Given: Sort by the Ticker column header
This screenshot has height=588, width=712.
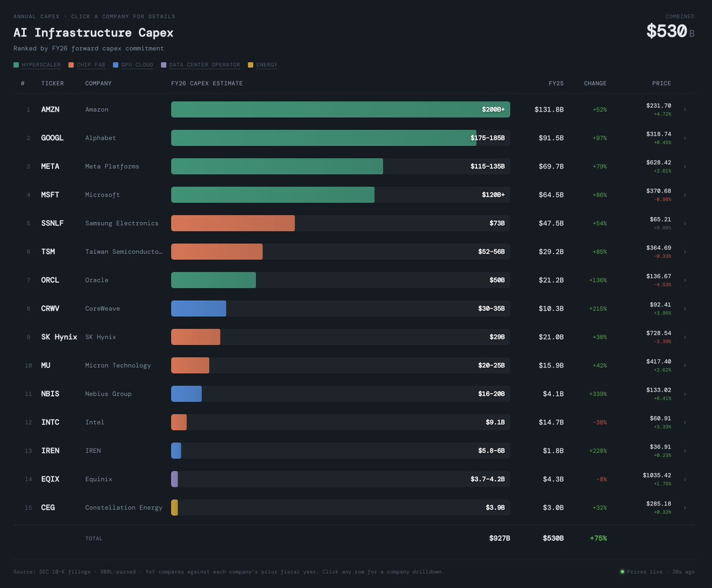Looking at the screenshot, I should 52,84.
